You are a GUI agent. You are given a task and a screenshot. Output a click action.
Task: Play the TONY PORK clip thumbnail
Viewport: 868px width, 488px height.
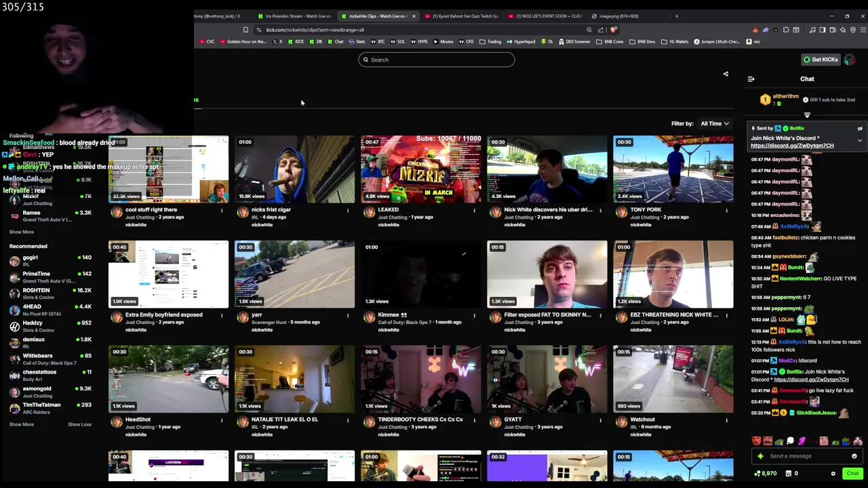[673, 169]
